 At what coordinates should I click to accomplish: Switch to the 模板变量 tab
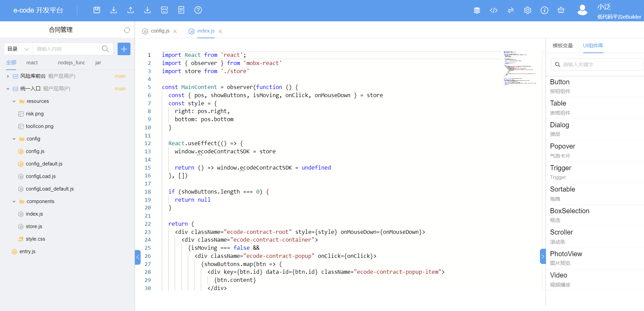[563, 46]
